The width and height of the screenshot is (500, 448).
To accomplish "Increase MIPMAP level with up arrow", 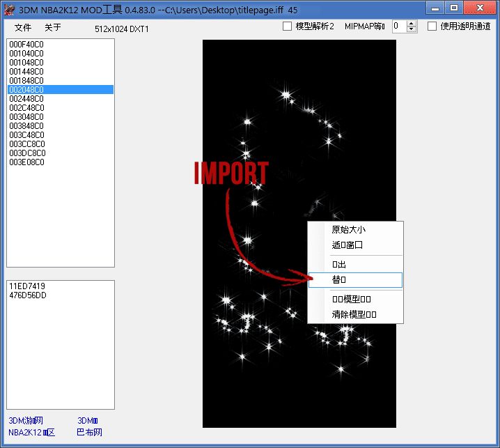I will click(x=412, y=23).
